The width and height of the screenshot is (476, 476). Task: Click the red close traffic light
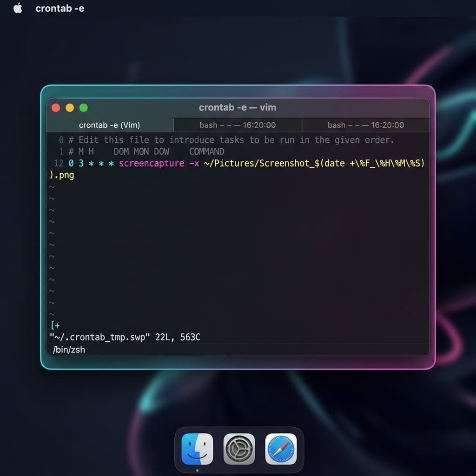[55, 107]
